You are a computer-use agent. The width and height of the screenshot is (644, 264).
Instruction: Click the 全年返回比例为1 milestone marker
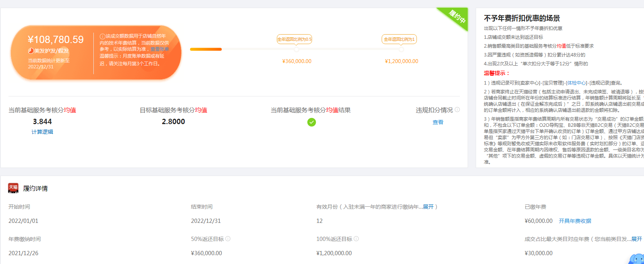(399, 39)
